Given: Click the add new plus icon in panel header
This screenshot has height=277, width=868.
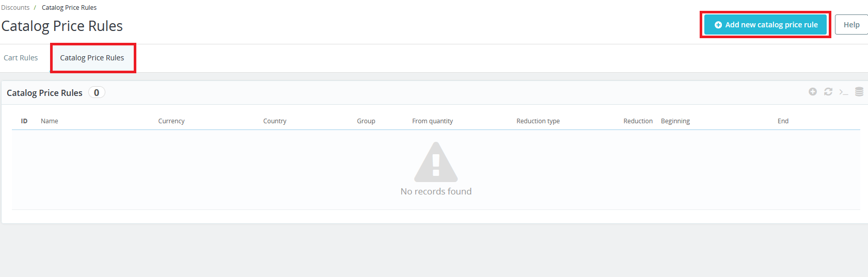Looking at the screenshot, I should coord(812,92).
